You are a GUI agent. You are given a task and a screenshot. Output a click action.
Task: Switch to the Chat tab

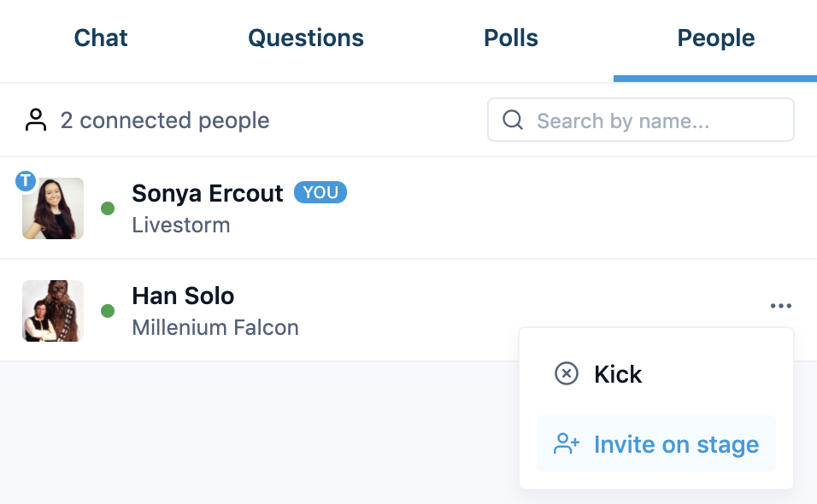(100, 38)
